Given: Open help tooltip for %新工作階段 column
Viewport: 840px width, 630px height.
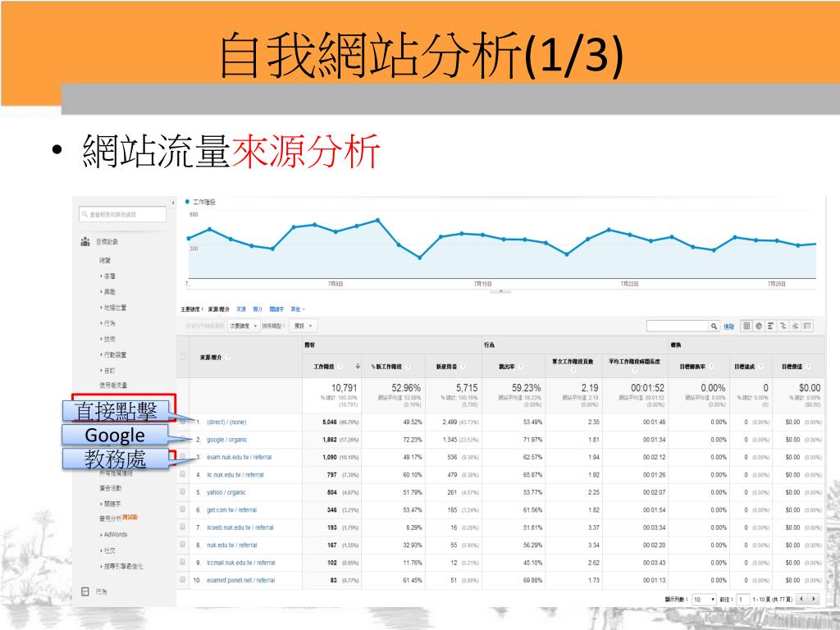Looking at the screenshot, I should 408,367.
